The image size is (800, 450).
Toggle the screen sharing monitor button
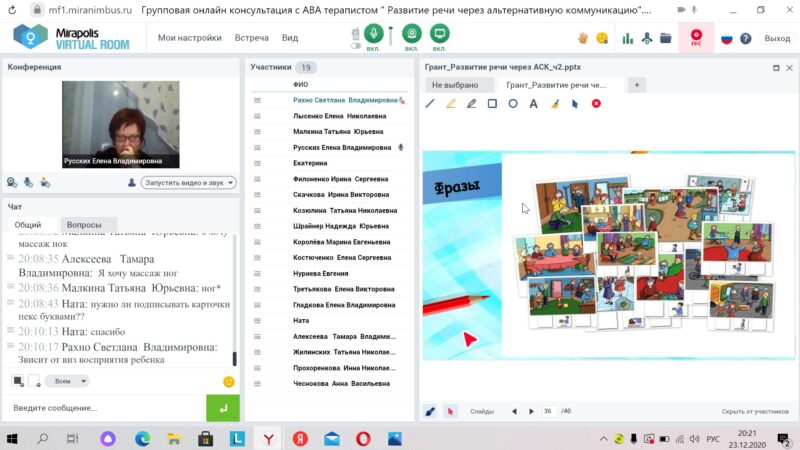[439, 34]
